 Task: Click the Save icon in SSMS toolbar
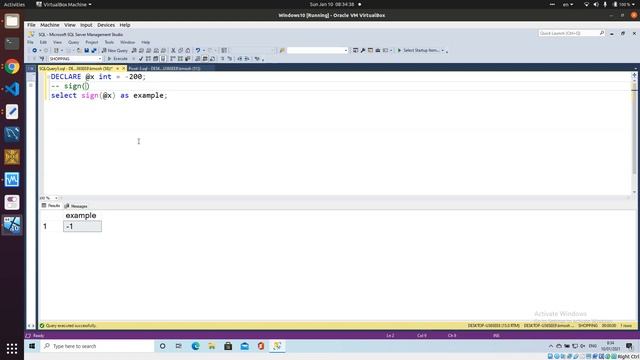click(87, 50)
